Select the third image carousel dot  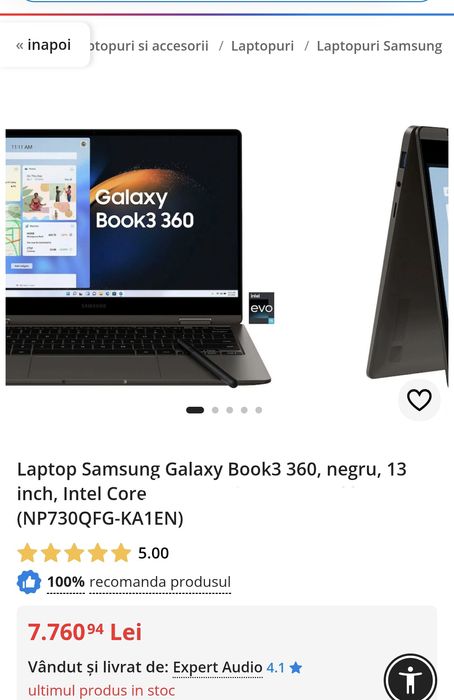(x=229, y=410)
